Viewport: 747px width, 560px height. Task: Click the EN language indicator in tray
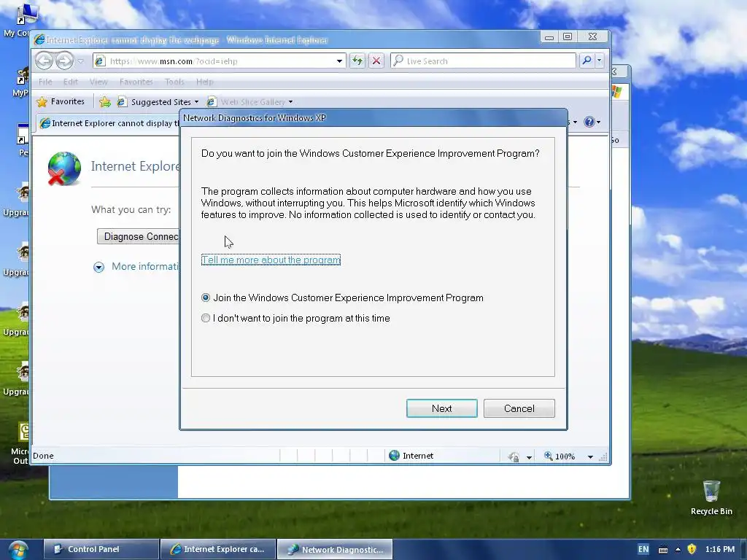(643, 549)
